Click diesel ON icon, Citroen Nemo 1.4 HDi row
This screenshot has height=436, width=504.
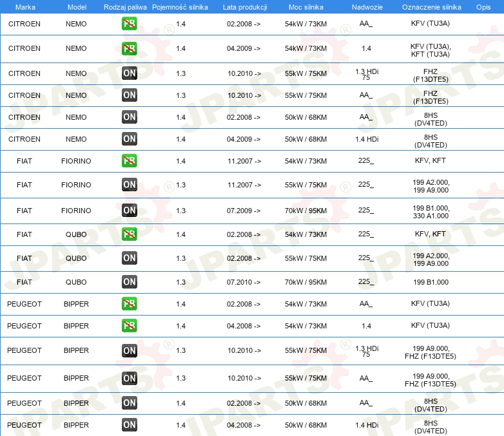(129, 139)
